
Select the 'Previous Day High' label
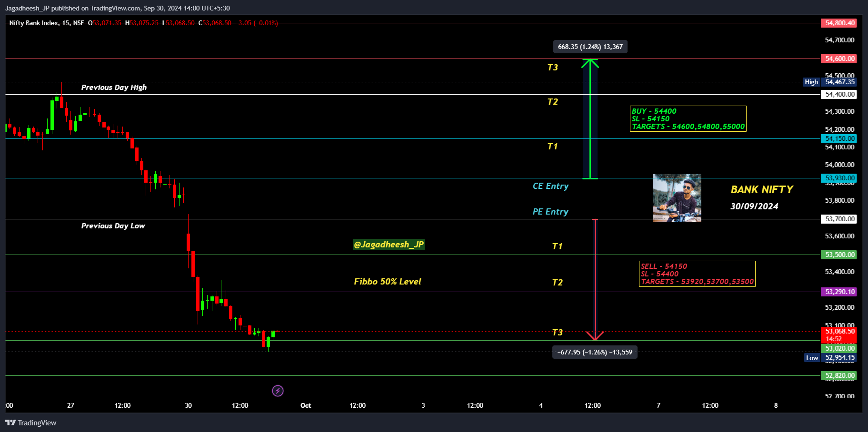(x=114, y=87)
